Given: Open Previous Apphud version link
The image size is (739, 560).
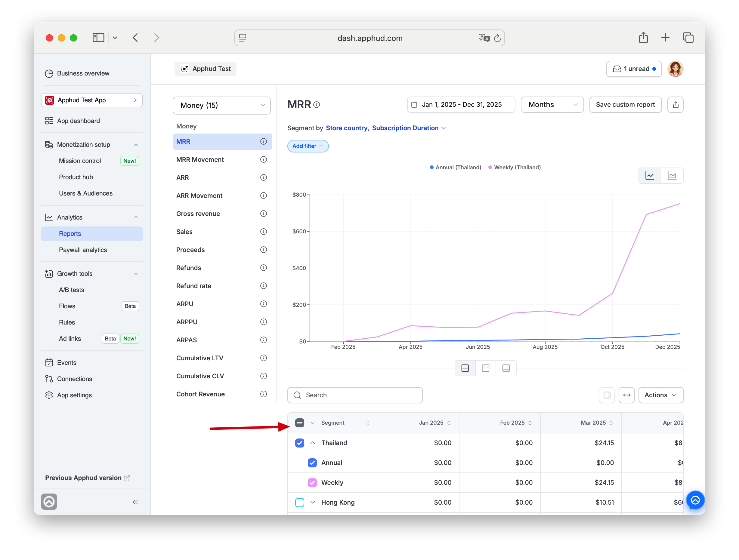Looking at the screenshot, I should (87, 478).
